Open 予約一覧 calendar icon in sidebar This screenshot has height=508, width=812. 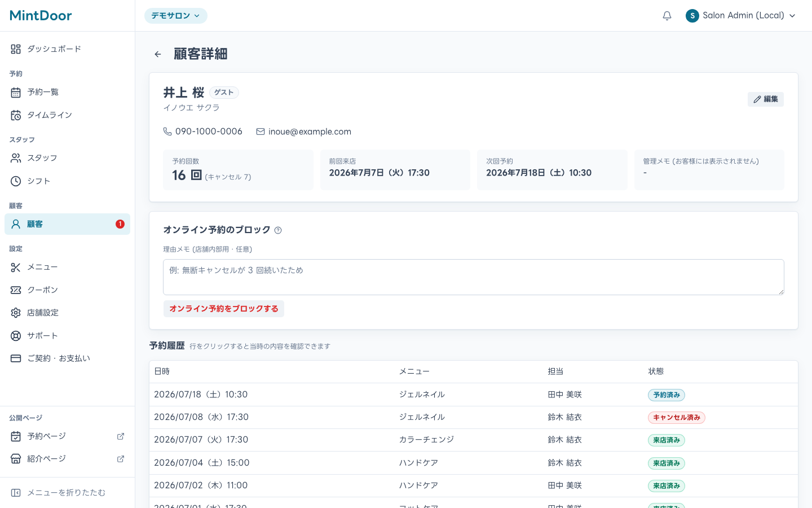16,92
